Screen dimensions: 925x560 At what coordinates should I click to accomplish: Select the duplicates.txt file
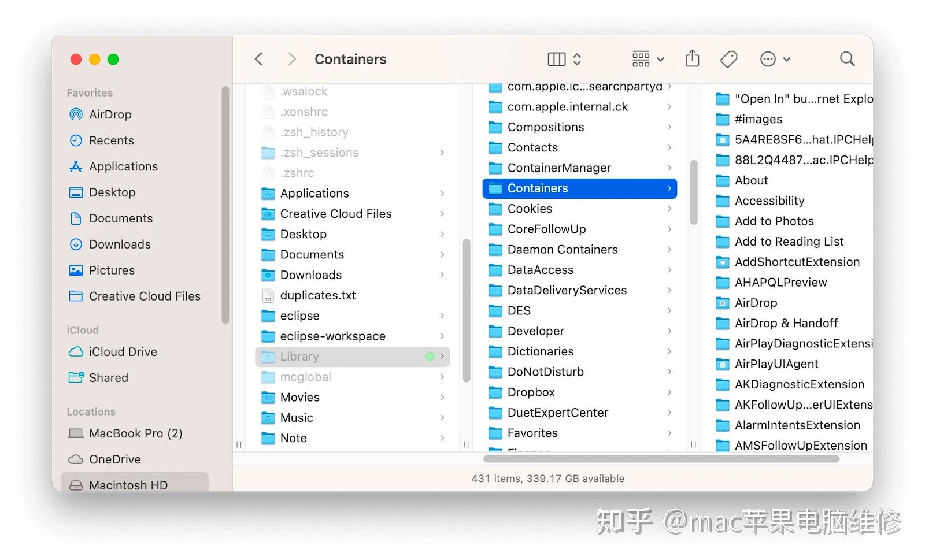click(x=319, y=295)
